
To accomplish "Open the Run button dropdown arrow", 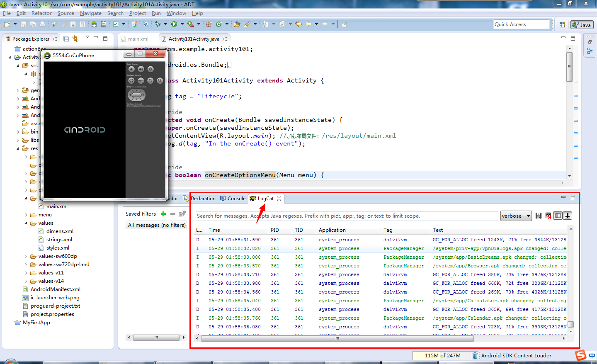I will point(182,24).
